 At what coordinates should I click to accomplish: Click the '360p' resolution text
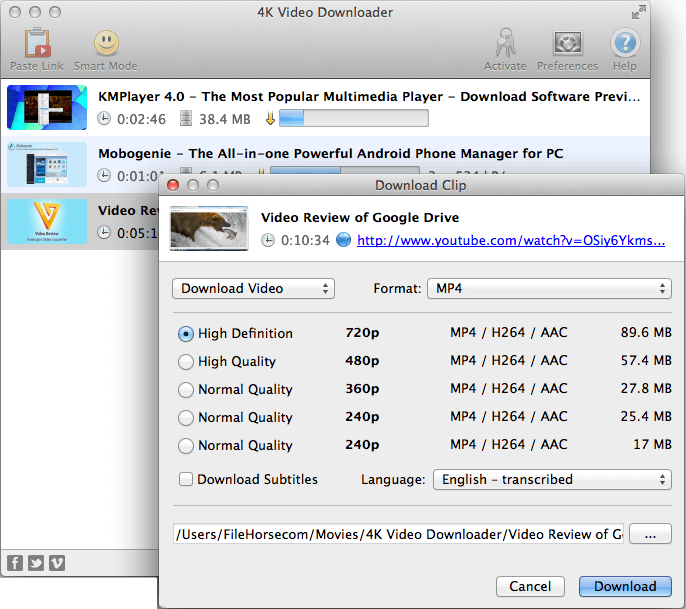(362, 389)
